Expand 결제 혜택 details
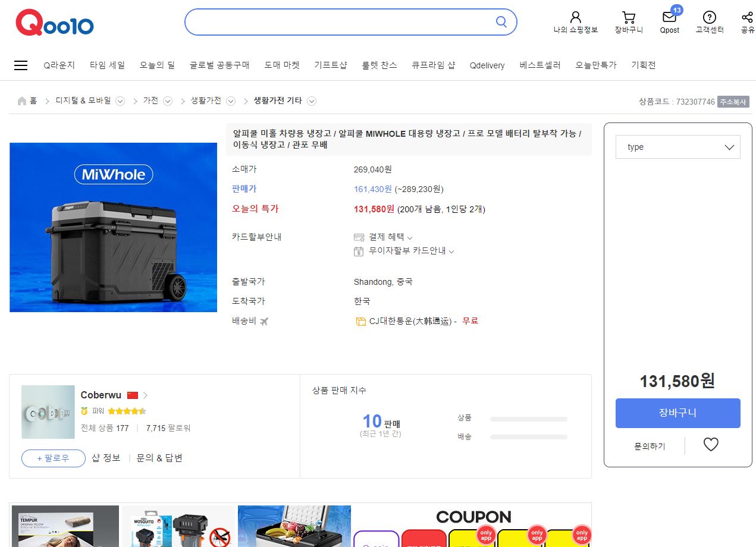 coord(410,238)
